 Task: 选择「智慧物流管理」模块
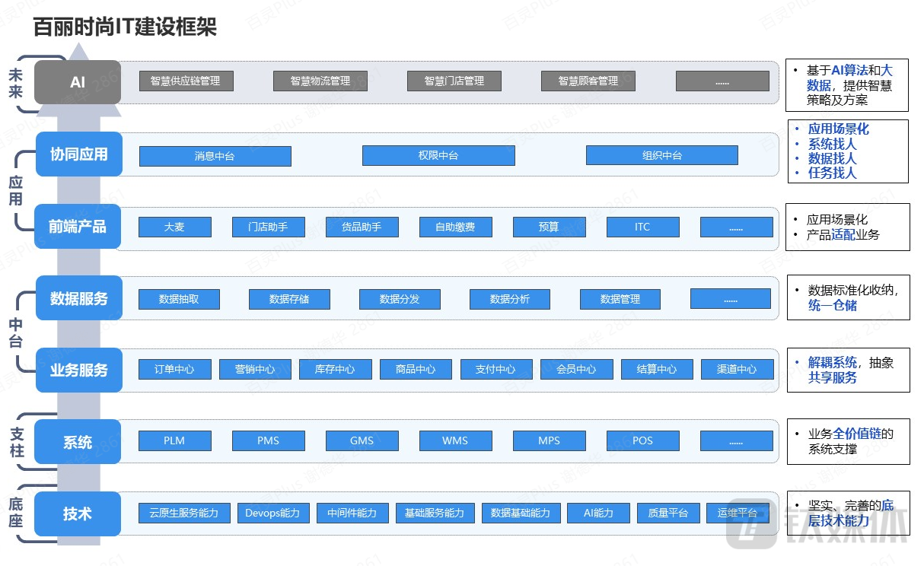point(320,80)
